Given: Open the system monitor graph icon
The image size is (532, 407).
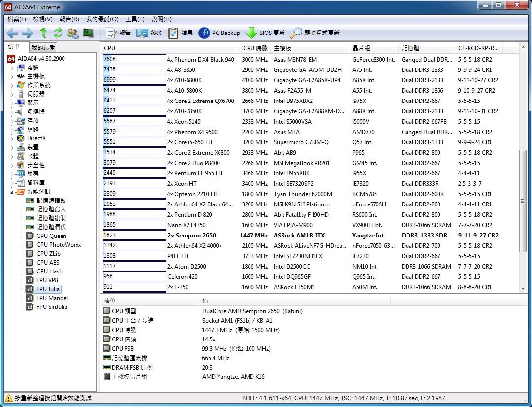Looking at the screenshot, I should (x=88, y=33).
